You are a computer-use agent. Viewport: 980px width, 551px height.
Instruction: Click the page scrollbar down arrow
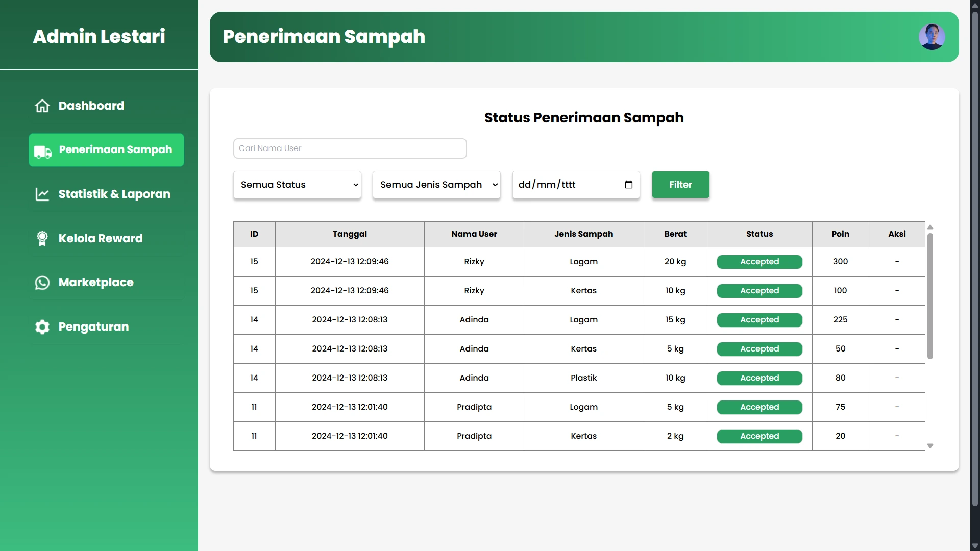pos(975,546)
